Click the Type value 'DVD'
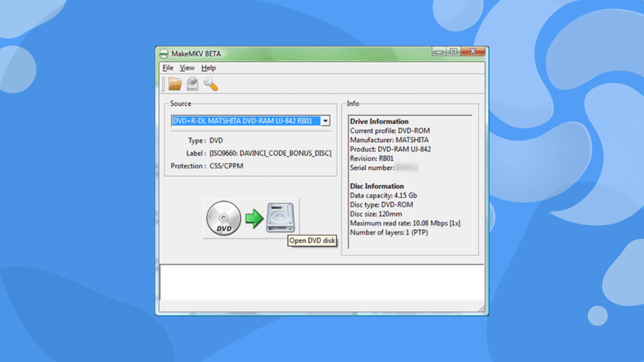This screenshot has width=644, height=362. pos(216,141)
